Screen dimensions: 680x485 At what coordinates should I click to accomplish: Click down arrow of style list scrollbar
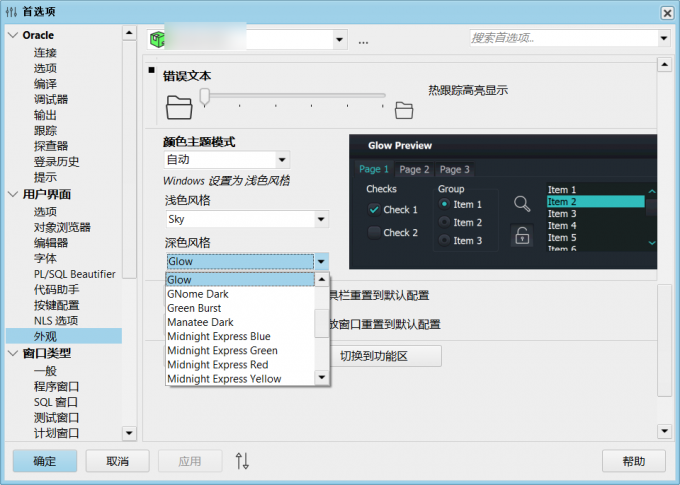(322, 377)
